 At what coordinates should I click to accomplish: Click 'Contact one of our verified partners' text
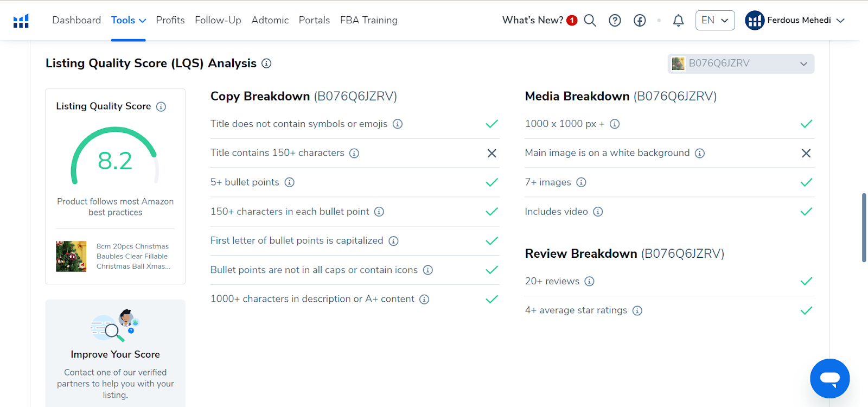point(116,384)
